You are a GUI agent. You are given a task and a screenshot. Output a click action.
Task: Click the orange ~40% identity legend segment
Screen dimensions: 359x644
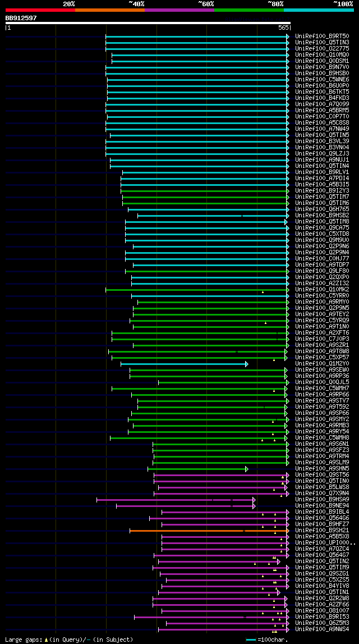(x=110, y=10)
